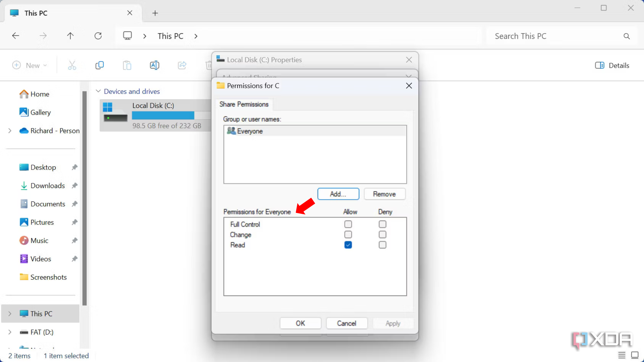The image size is (644, 362).
Task: Click the Copy icon in the toolbar
Action: click(100, 65)
